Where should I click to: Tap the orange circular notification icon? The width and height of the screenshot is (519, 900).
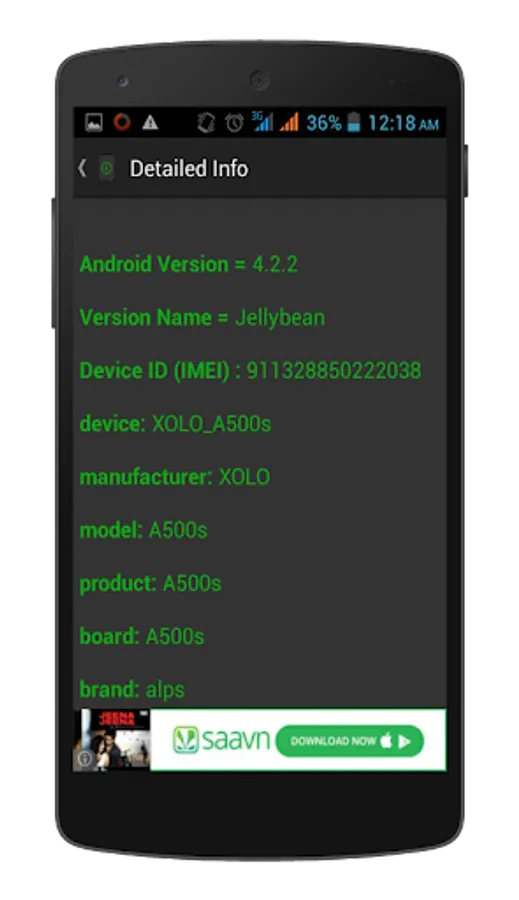(122, 122)
